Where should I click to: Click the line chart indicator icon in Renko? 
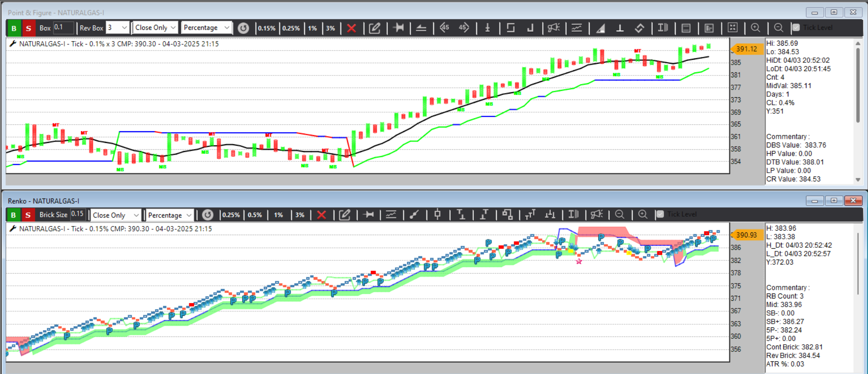click(391, 215)
